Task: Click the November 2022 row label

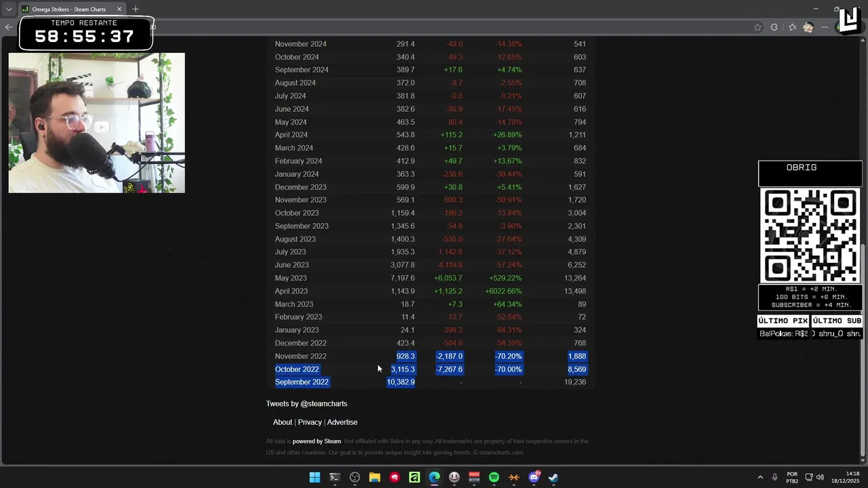Action: click(300, 357)
